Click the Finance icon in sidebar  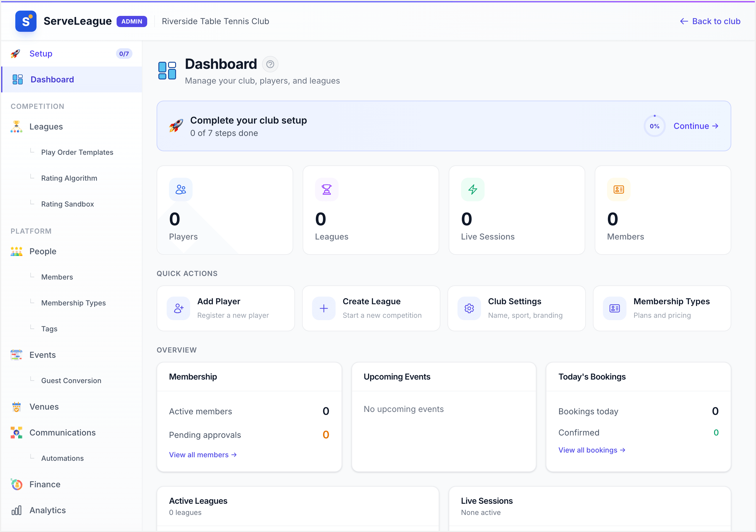16,484
